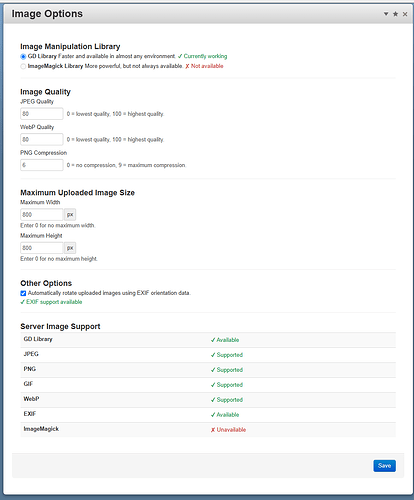
Task: Save the image options
Action: [x=384, y=466]
